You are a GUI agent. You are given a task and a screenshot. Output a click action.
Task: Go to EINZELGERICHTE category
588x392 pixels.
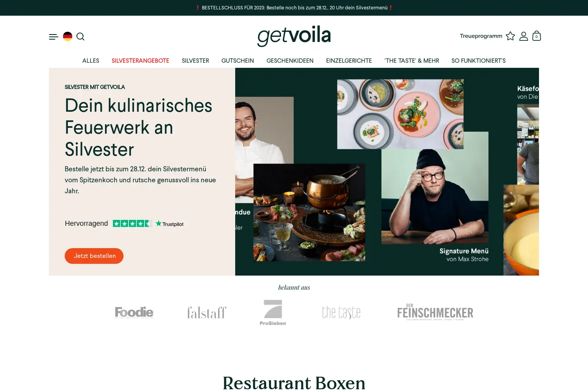click(x=349, y=61)
